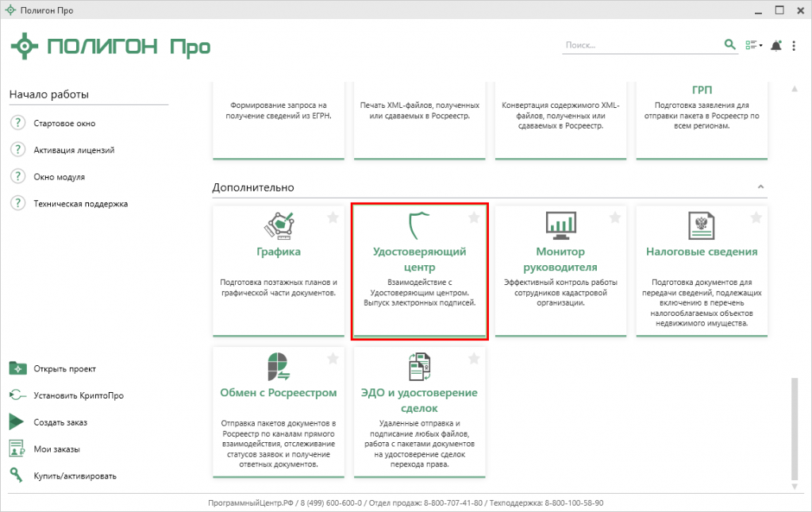Open the Монитор руководителя chart icon
Image resolution: width=812 pixels, height=512 pixels.
561,225
